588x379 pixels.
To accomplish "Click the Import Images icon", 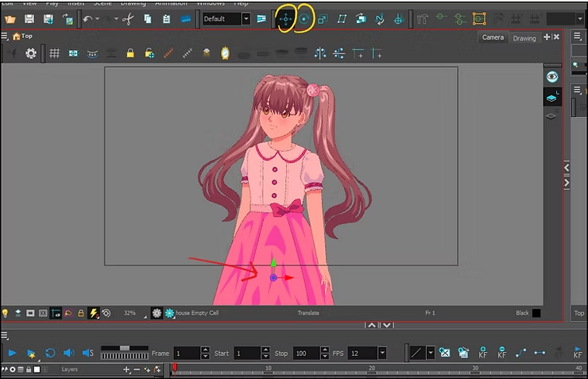I will [68, 19].
